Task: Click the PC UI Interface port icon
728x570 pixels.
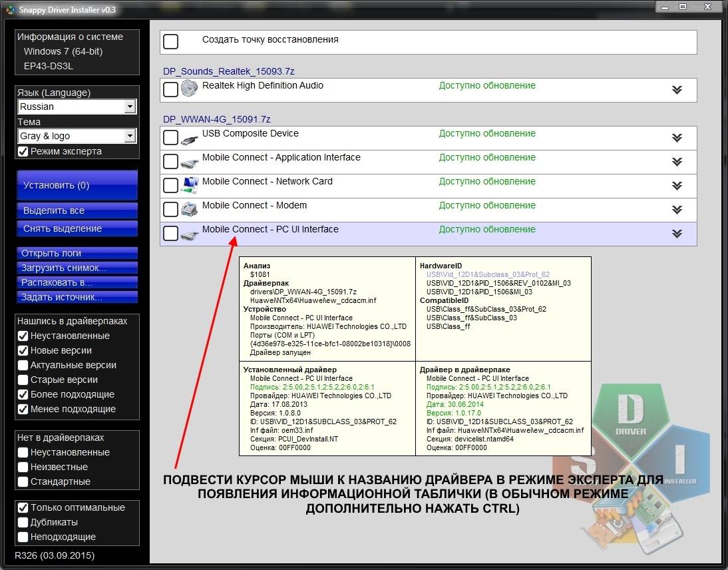Action: click(x=190, y=235)
